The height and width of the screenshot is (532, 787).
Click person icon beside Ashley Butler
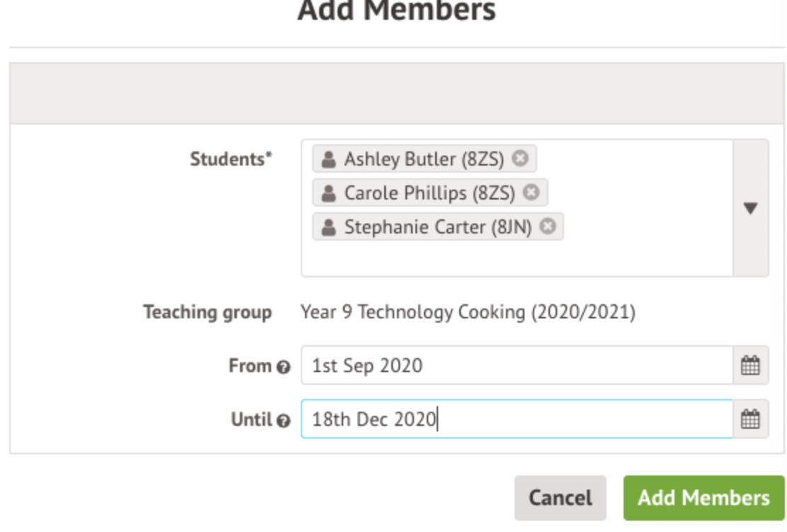pos(328,159)
